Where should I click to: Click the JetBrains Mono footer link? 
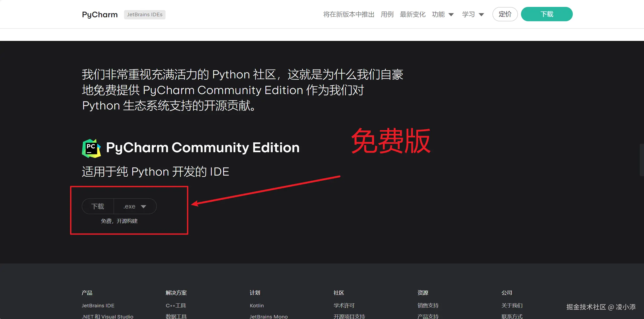tap(268, 316)
